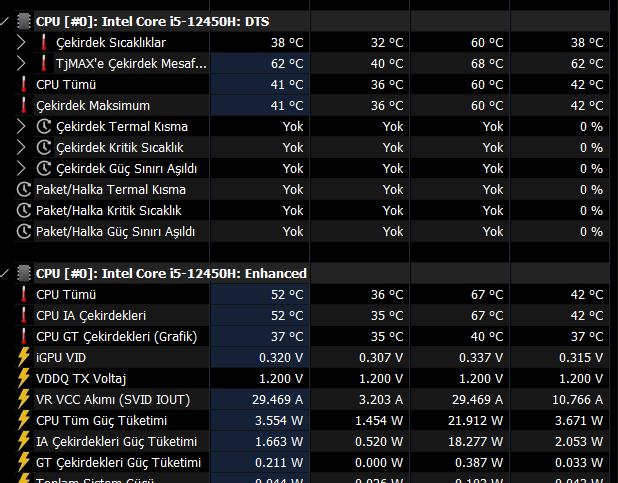The height and width of the screenshot is (483, 618).
Task: Select the 'CPU IA Çekirdekleri' label
Action: (91, 316)
